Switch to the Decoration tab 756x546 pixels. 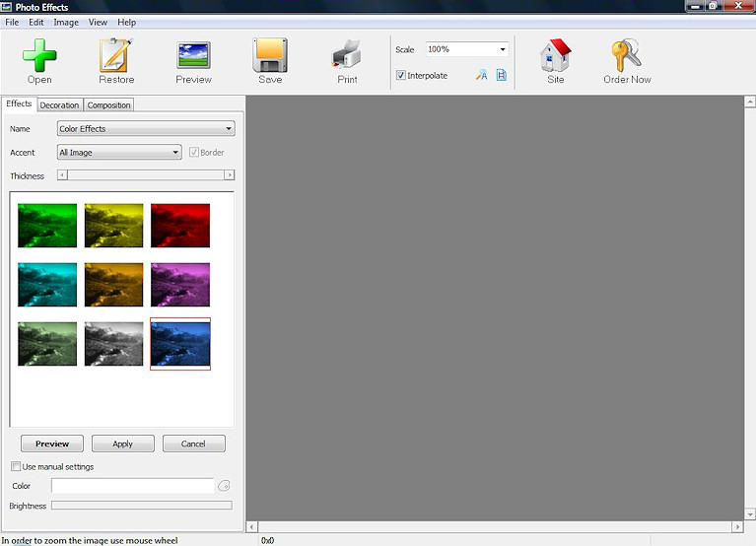click(59, 105)
